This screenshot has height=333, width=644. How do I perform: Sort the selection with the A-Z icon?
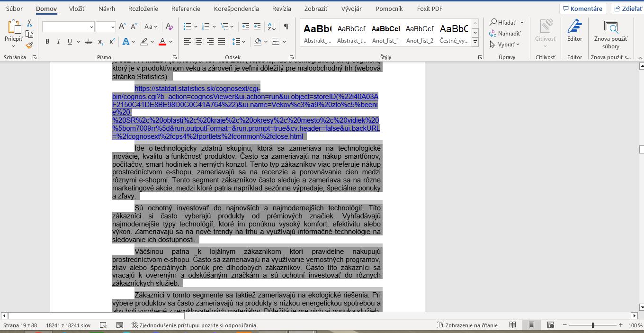click(272, 27)
